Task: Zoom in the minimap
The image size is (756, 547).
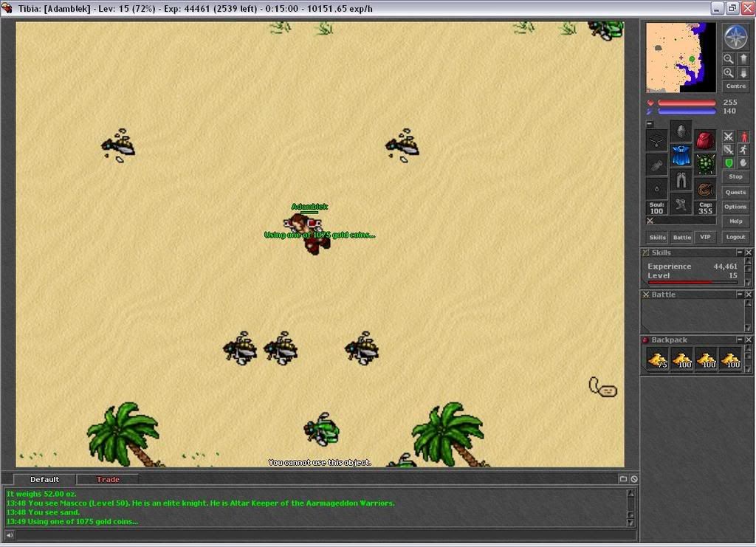Action: [x=729, y=73]
